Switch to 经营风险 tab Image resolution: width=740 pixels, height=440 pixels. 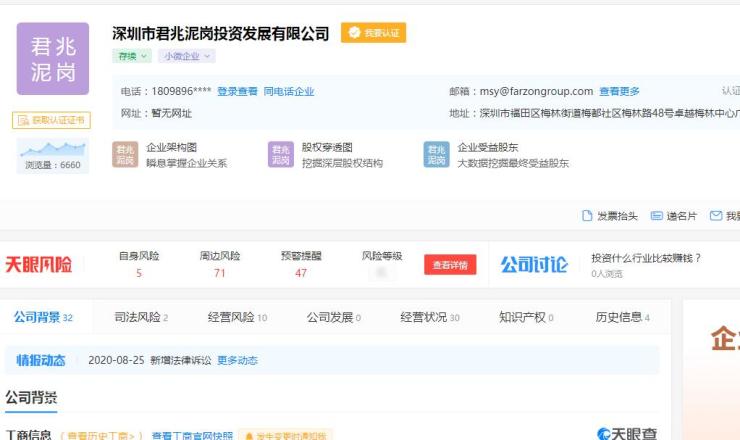(x=237, y=317)
